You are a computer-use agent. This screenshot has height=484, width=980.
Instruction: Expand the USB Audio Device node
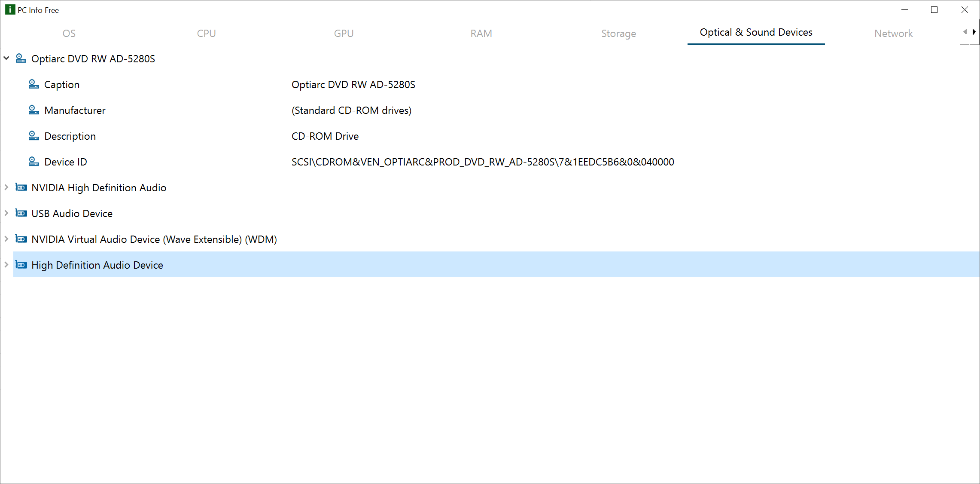click(x=6, y=213)
